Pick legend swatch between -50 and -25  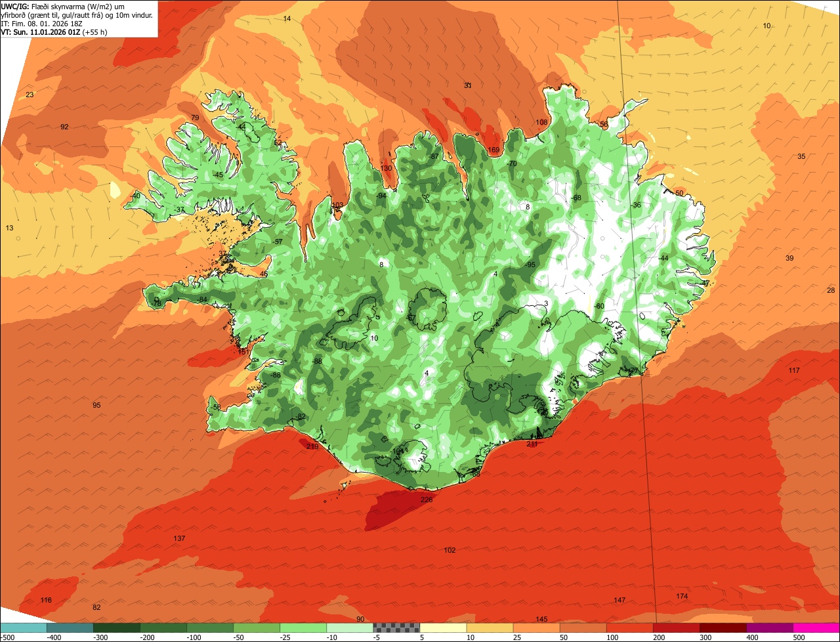(257, 628)
